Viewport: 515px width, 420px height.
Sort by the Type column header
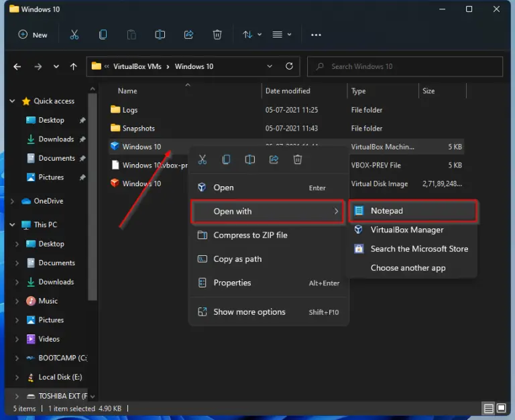pyautogui.click(x=358, y=91)
